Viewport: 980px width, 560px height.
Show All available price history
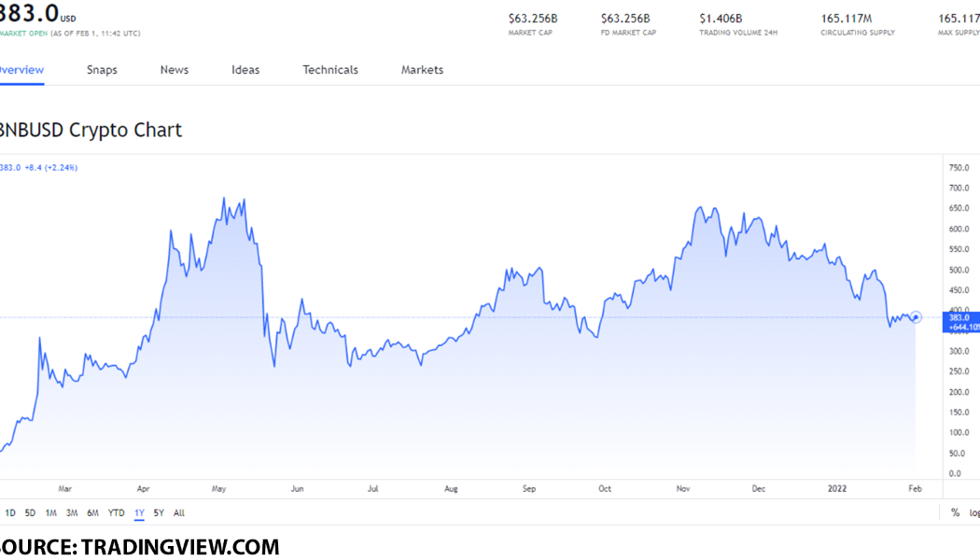[x=179, y=512]
